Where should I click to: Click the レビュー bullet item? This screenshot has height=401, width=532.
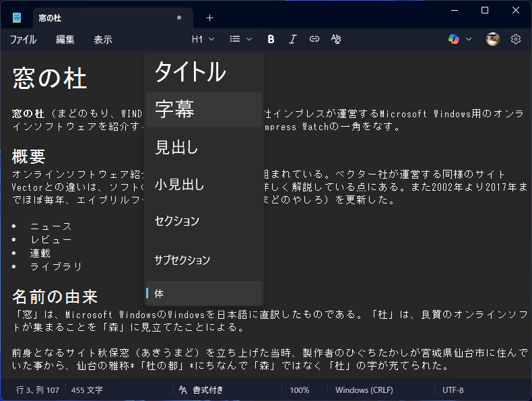(51, 240)
